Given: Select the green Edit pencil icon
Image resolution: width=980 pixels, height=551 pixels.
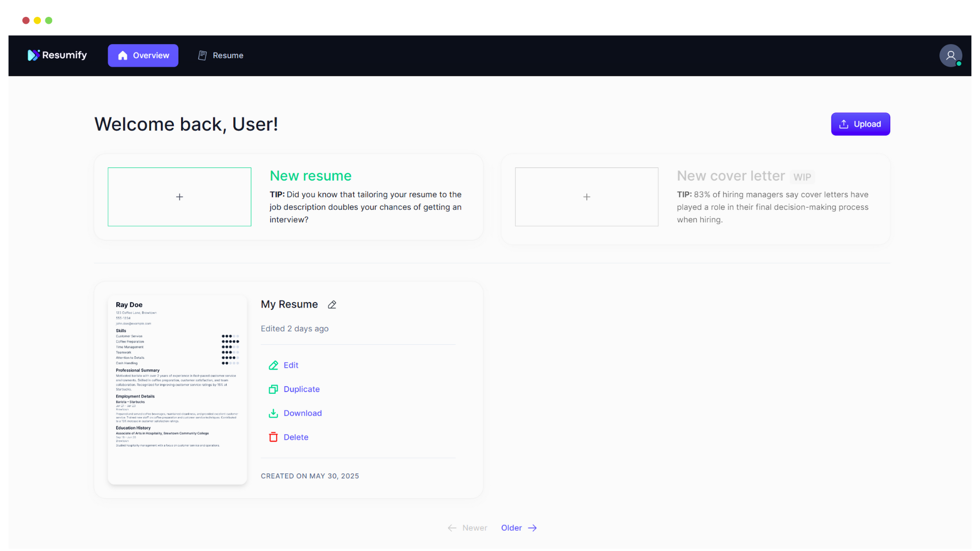Looking at the screenshot, I should click(273, 365).
